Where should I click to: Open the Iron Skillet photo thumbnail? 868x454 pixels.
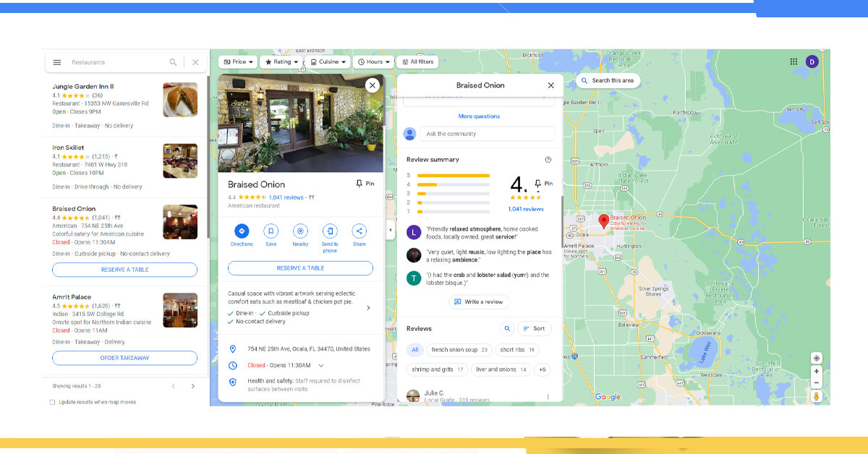180,160
